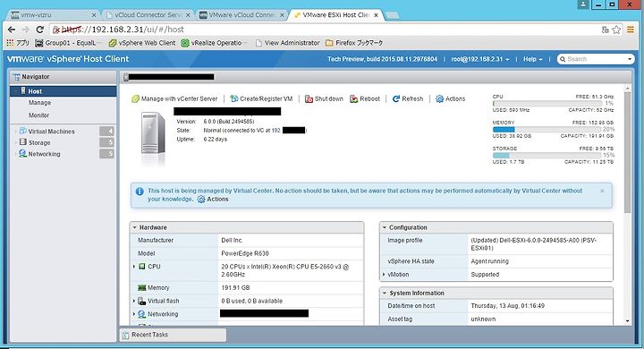This screenshot has height=349, width=644.
Task: Click the Create/Register VM button
Action: click(261, 99)
